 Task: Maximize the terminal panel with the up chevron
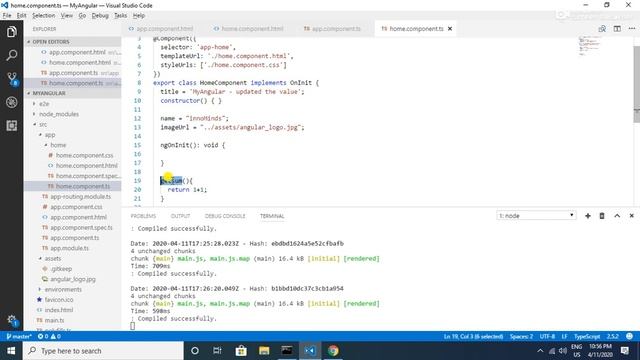[617, 216]
